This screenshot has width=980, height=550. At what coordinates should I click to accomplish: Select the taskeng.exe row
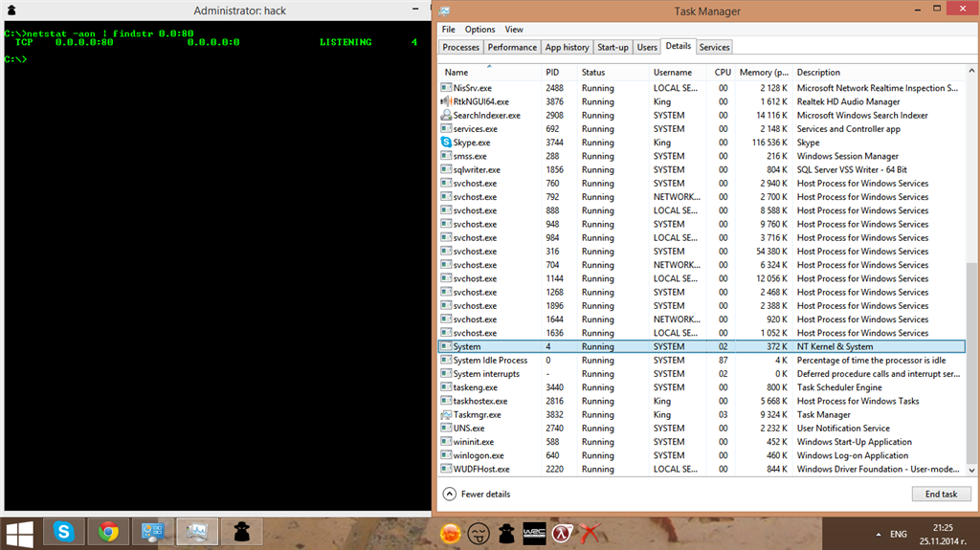coord(702,387)
